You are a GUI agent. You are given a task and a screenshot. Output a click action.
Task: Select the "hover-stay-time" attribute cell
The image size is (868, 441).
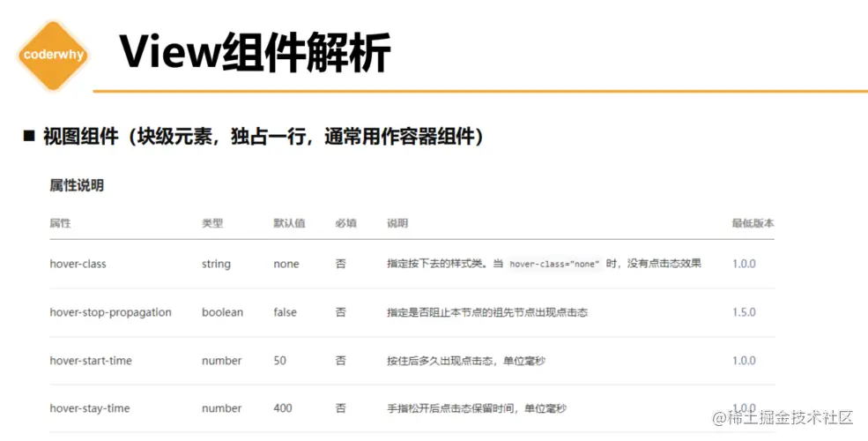[x=90, y=408]
